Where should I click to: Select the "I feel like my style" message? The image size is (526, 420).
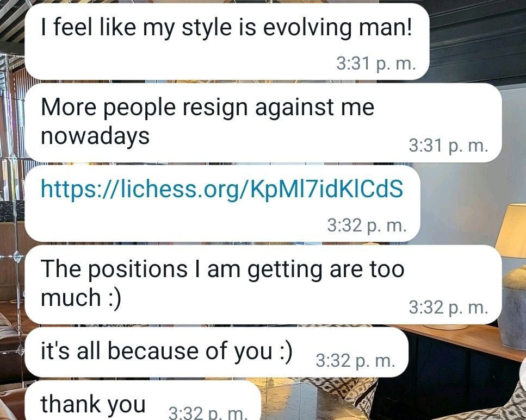[x=227, y=41]
